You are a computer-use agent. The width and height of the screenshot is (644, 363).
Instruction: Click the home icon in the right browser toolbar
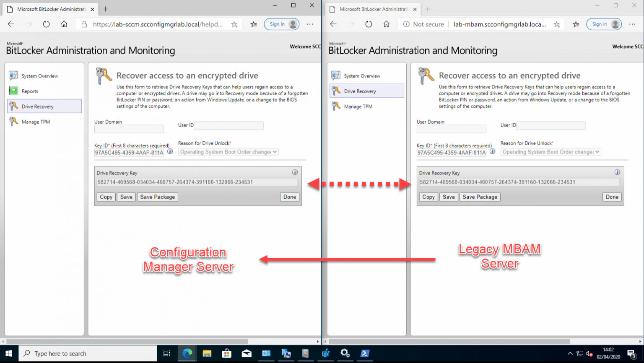(386, 24)
